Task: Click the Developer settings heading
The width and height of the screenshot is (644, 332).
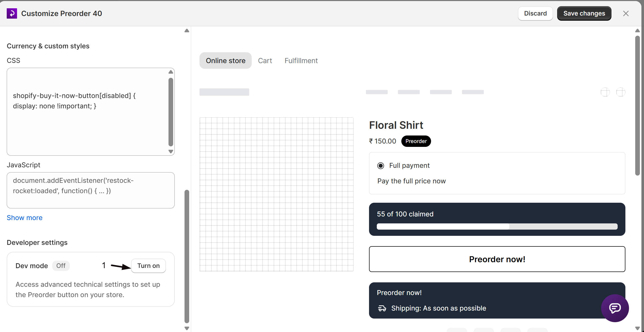Action: click(37, 243)
